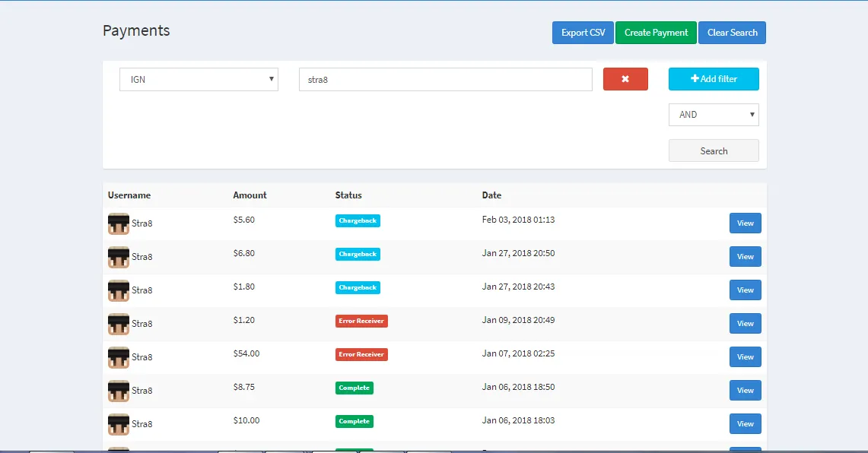Screen dimensions: 868x453
Task: View the $6.80 payment details
Action: coord(745,257)
